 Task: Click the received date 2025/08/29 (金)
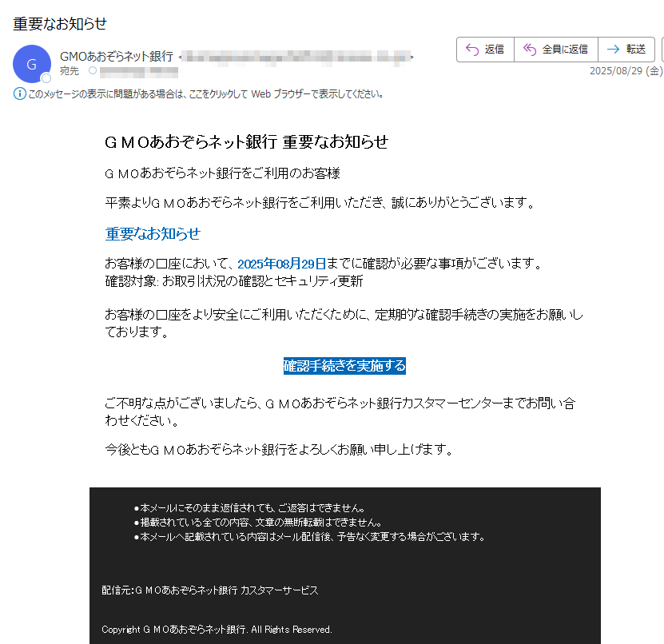(x=626, y=71)
